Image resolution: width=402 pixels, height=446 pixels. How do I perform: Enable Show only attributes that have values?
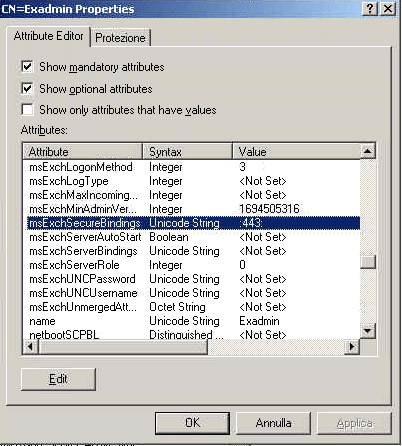pyautogui.click(x=27, y=110)
